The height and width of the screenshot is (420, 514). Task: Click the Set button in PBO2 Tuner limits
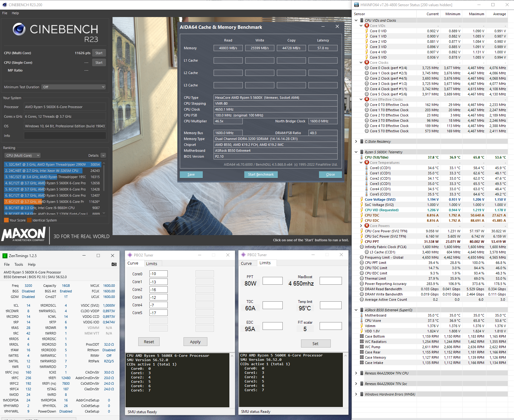(x=316, y=343)
